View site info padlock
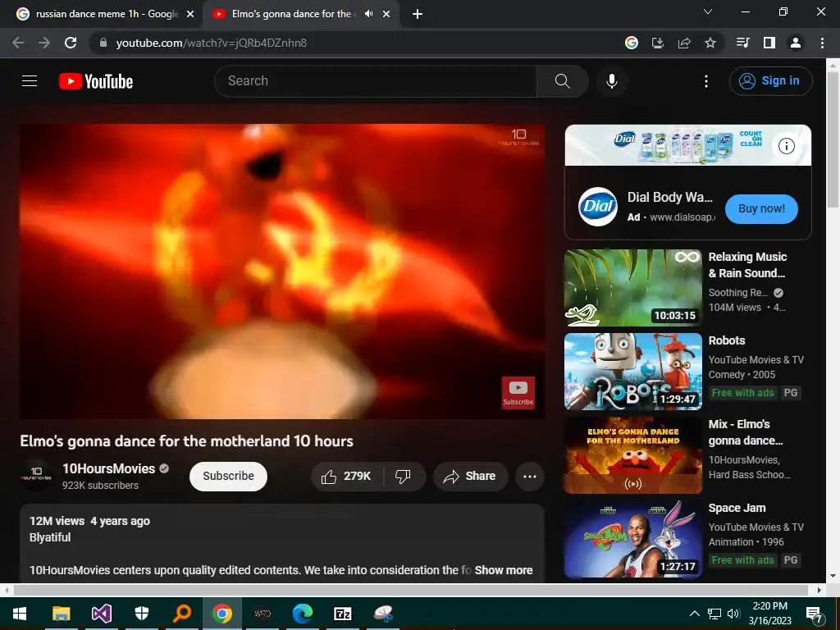The width and height of the screenshot is (840, 630). [103, 43]
